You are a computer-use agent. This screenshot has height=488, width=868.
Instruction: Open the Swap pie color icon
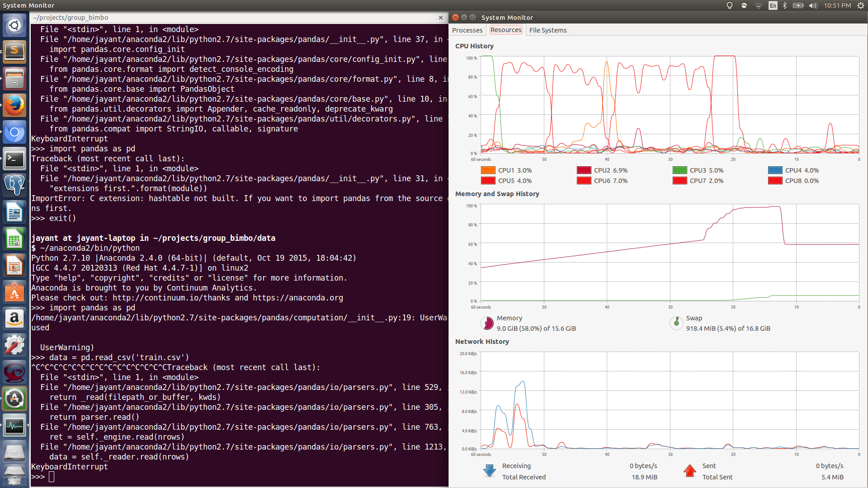pyautogui.click(x=676, y=324)
